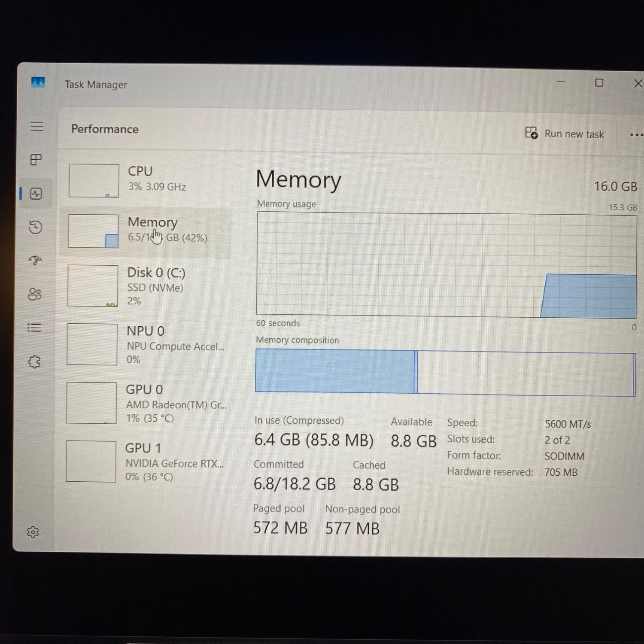This screenshot has height=644, width=644.
Task: Open the Startup apps page
Action: (35, 260)
